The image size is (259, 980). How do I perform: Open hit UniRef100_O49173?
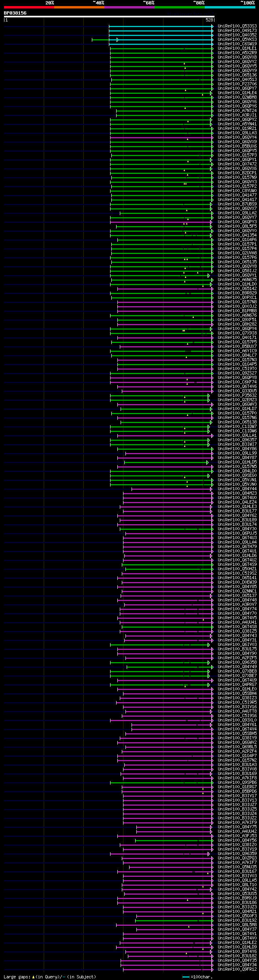[x=237, y=30]
